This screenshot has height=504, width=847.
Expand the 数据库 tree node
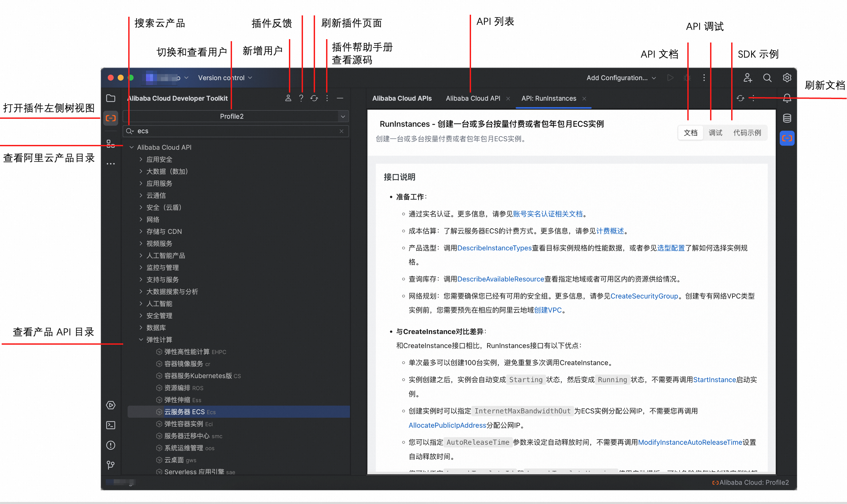(x=141, y=328)
